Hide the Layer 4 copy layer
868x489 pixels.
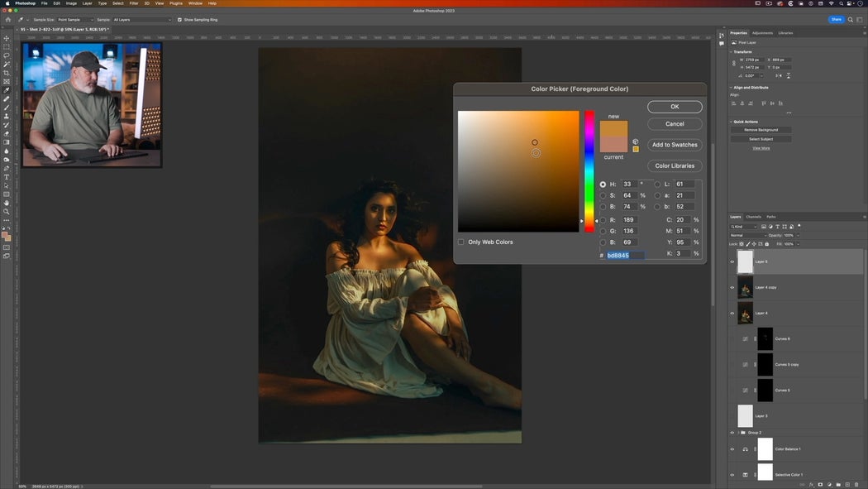(732, 287)
